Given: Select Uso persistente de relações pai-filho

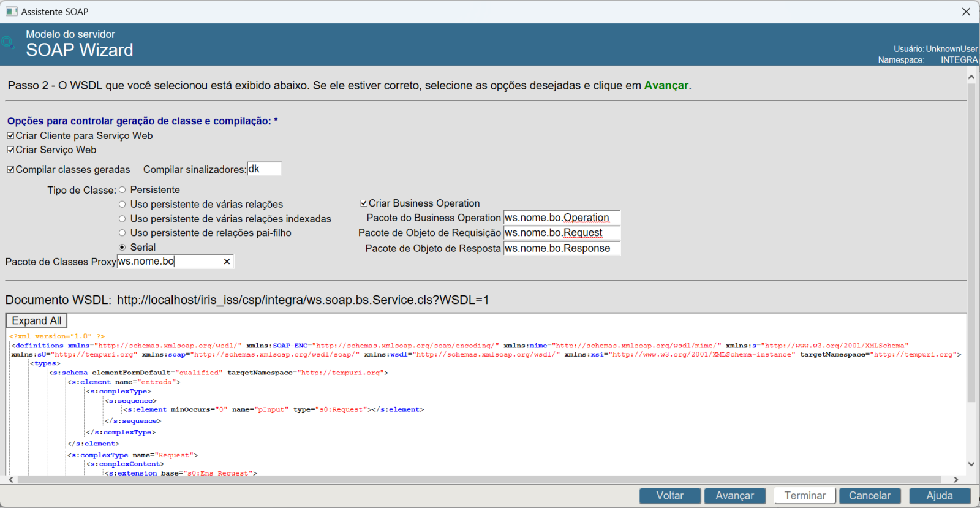Looking at the screenshot, I should click(x=123, y=233).
